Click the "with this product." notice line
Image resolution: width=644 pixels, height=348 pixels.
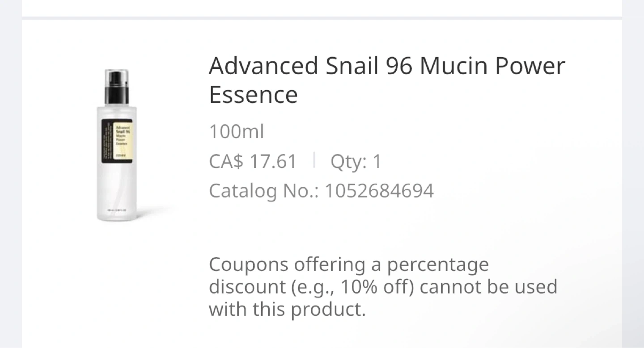[x=287, y=309]
